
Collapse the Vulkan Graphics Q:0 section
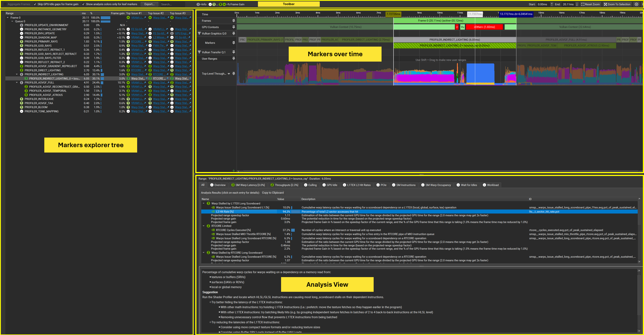[200, 33]
